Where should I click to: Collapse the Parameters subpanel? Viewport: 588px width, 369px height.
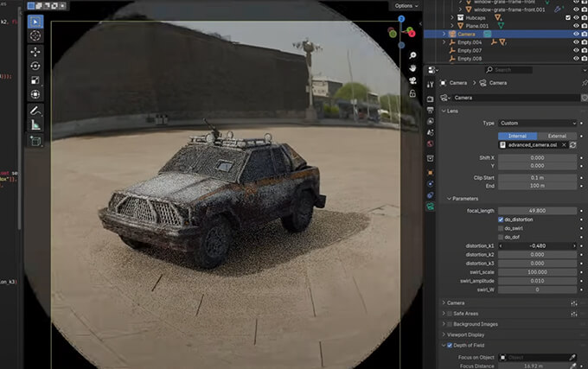point(449,199)
